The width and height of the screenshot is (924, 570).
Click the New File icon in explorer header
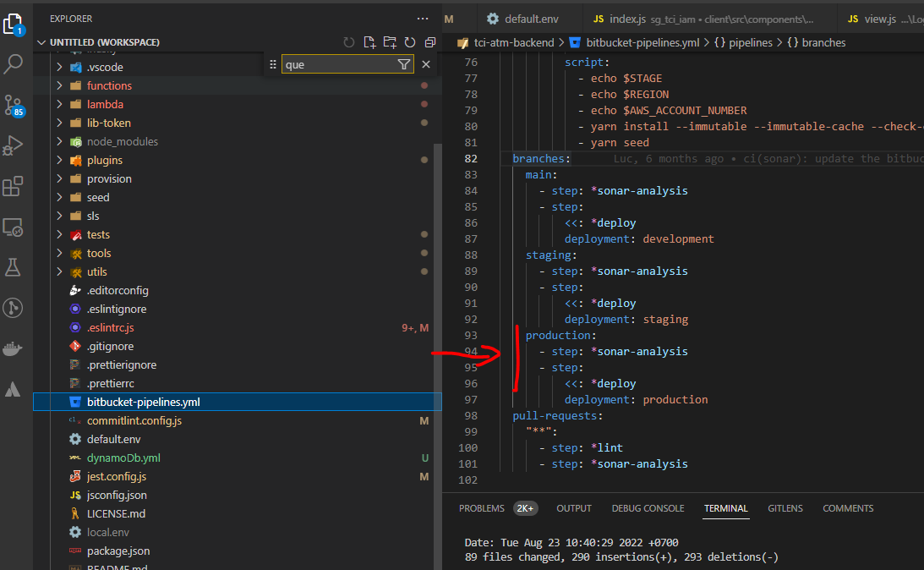pyautogui.click(x=369, y=42)
